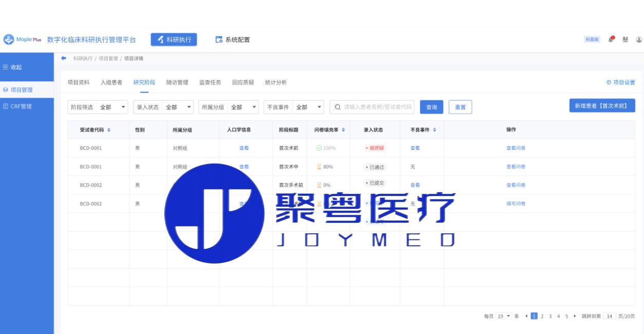Screen dimensions: 644x334
Task: Open the per-page count dropdown
Action: click(504, 316)
